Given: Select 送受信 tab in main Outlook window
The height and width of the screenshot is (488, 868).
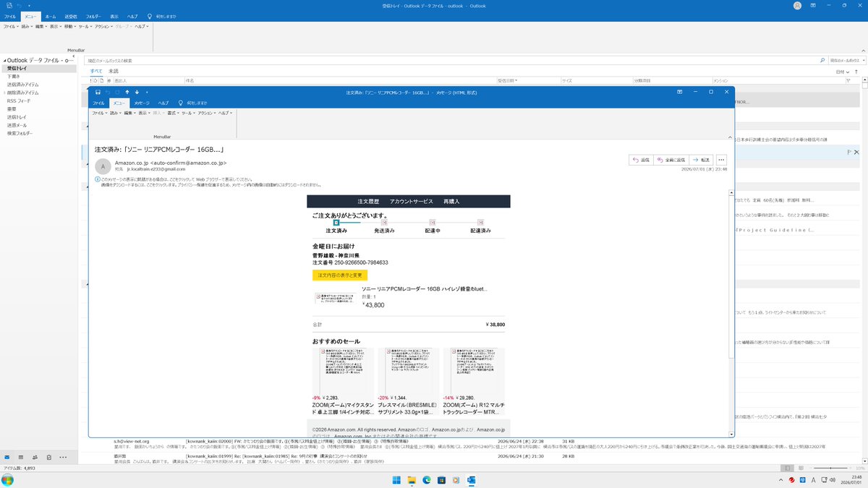Looking at the screenshot, I should tap(70, 16).
